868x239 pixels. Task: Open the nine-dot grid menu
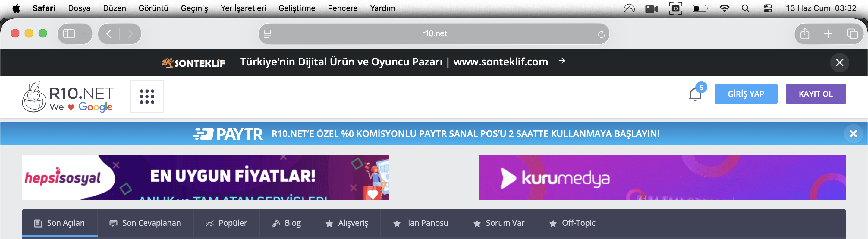click(x=147, y=97)
